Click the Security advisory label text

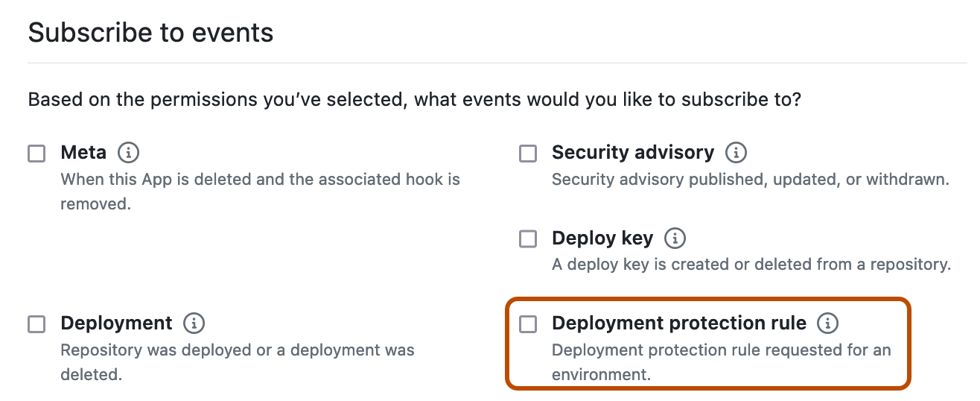(632, 153)
